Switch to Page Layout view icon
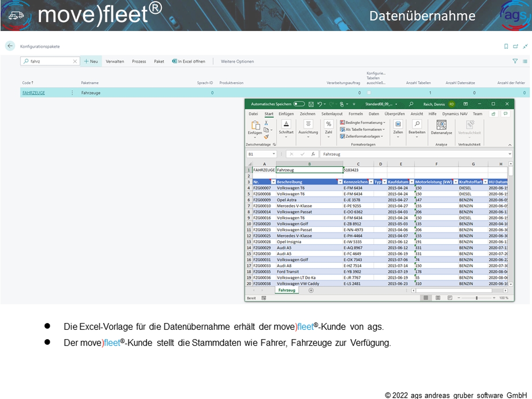This screenshot has height=399, width=532. tap(438, 298)
